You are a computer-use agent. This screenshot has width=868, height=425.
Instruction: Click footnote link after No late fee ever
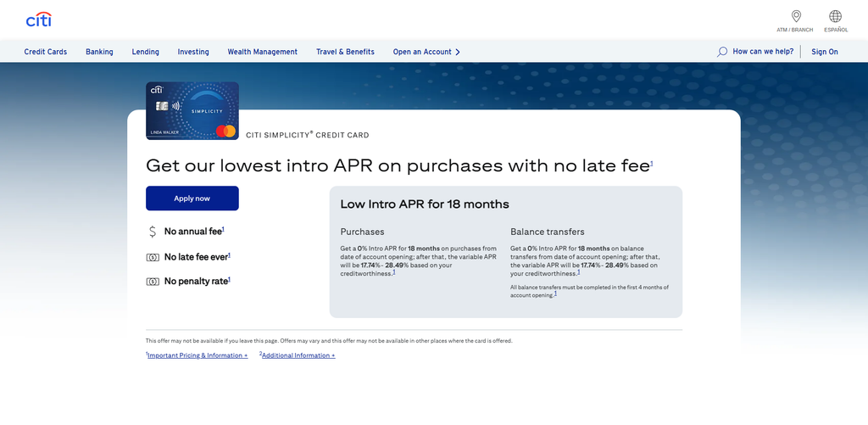point(229,254)
